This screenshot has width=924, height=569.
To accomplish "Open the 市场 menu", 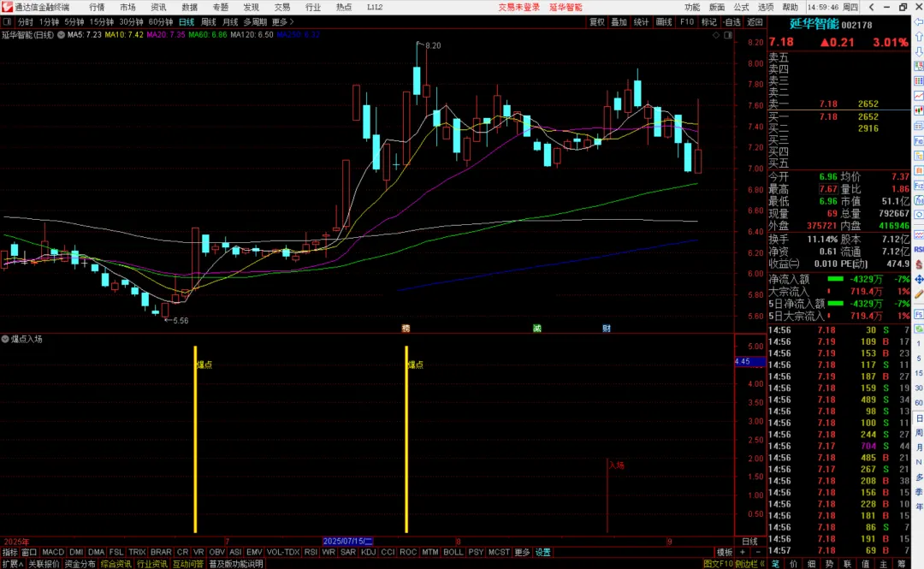I will click(127, 7).
